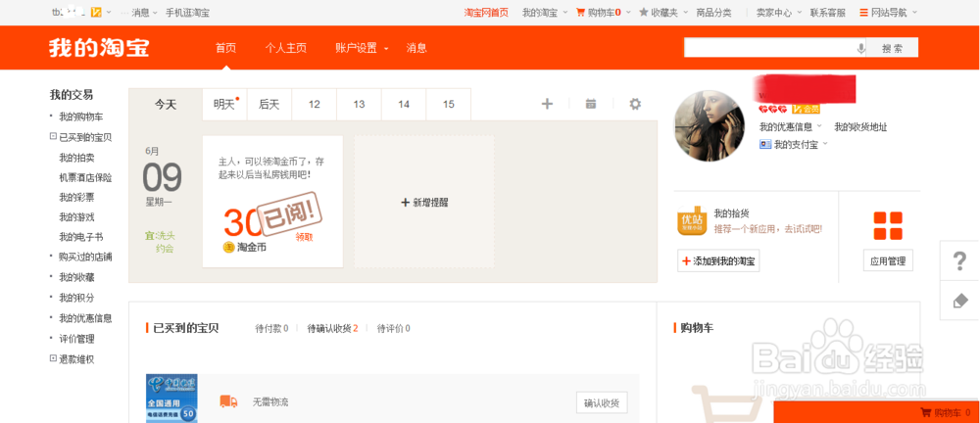Image resolution: width=980 pixels, height=423 pixels.
Task: Open 评价管理 in sidebar
Action: 76,339
